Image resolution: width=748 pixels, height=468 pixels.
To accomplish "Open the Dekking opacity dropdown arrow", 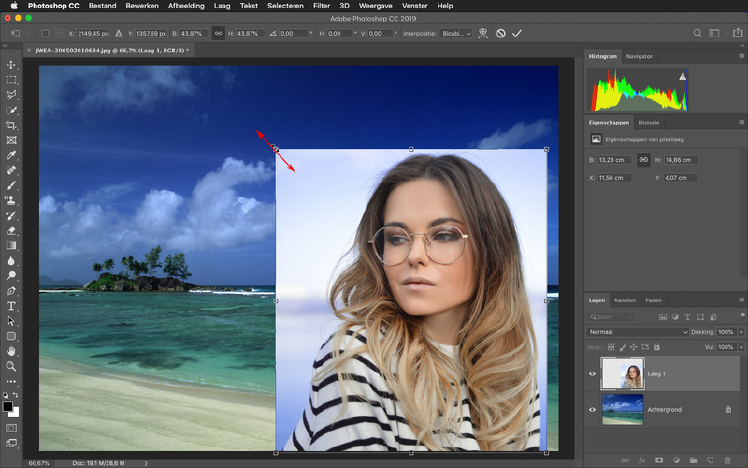I will pyautogui.click(x=741, y=332).
